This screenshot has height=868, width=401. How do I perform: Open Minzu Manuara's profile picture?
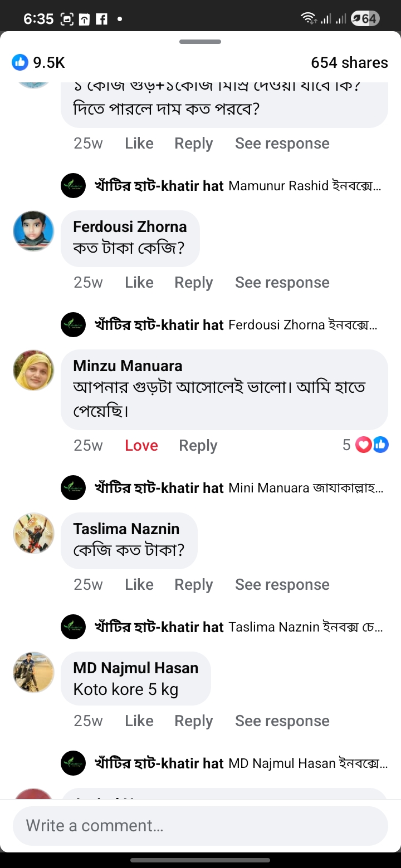click(33, 370)
